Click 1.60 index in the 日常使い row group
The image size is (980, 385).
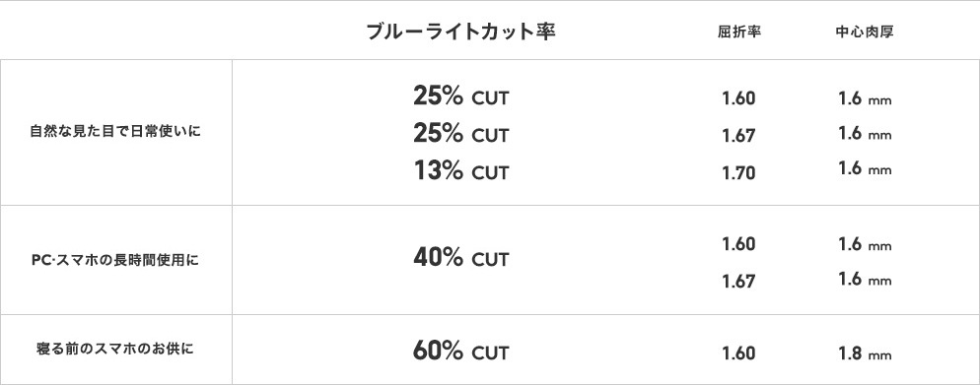[x=738, y=98]
